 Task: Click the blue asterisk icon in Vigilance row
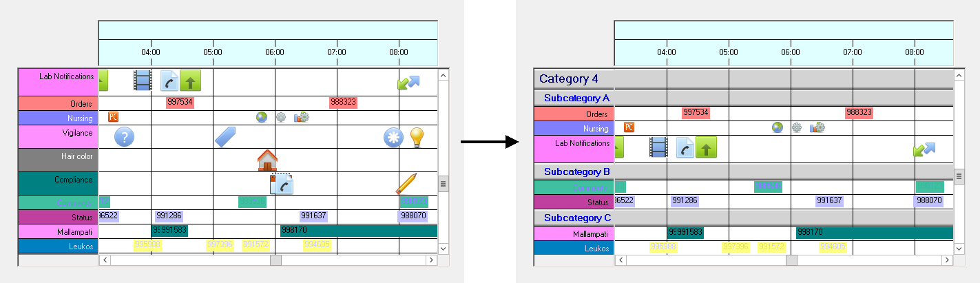[x=393, y=137]
